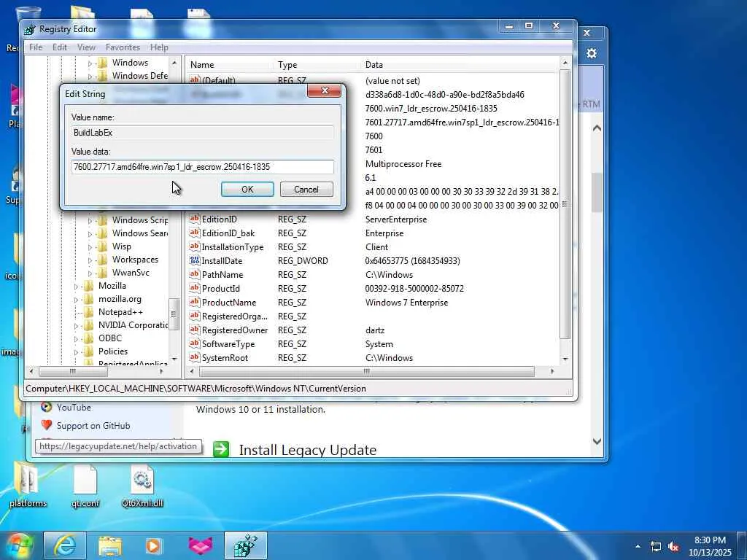Click the Name column header
The width and height of the screenshot is (747, 560).
(x=231, y=65)
